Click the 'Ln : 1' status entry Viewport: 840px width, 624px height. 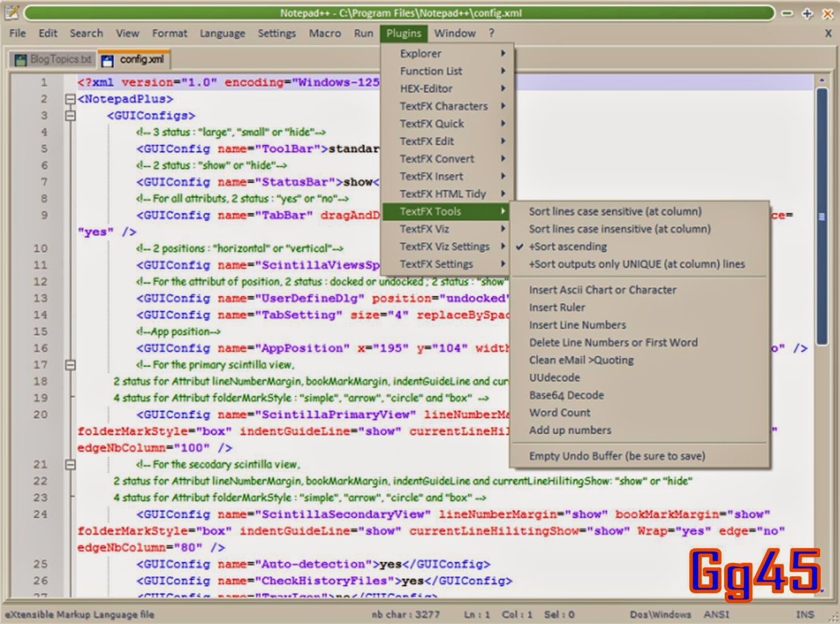pos(477,614)
